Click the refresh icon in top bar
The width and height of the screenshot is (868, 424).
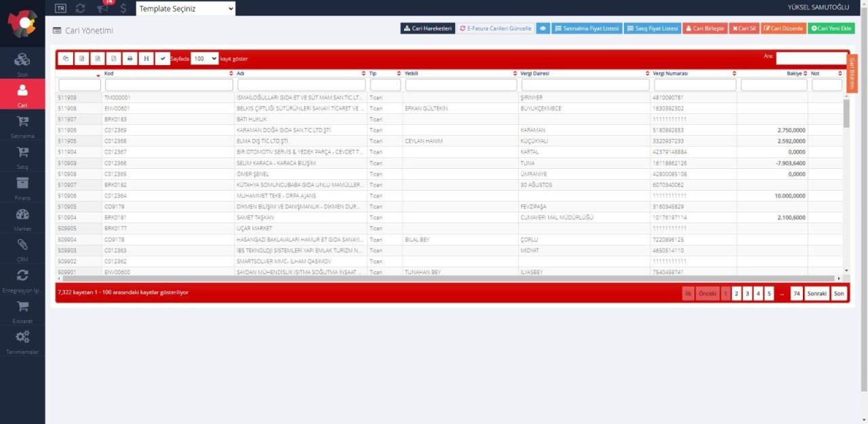tap(81, 8)
